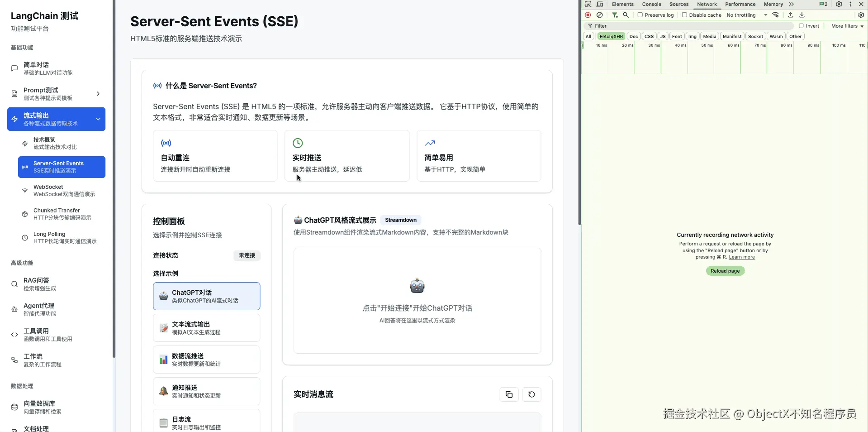Image resolution: width=868 pixels, height=432 pixels.
Task: Open the No throttling dropdown
Action: (x=747, y=15)
